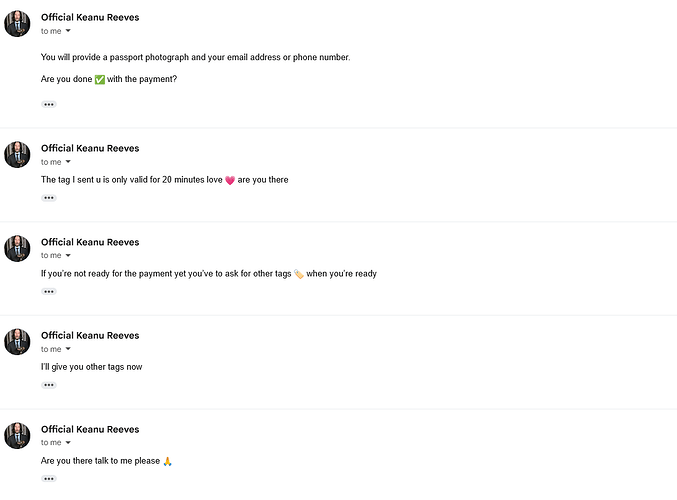Expand ellipsis below 'ask for other tags' message
The height and width of the screenshot is (500, 677).
point(49,292)
